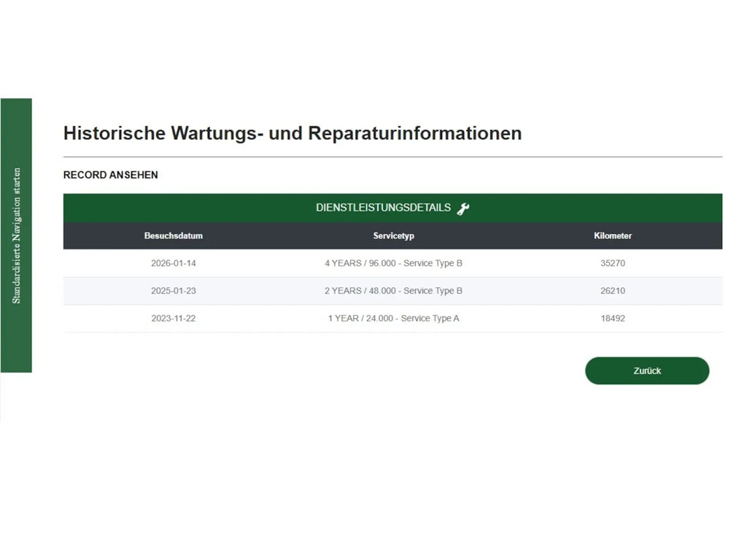This screenshot has height=560, width=747.
Task: Click the DIENSTLEISTUNGSDETAILS header text
Action: click(383, 208)
